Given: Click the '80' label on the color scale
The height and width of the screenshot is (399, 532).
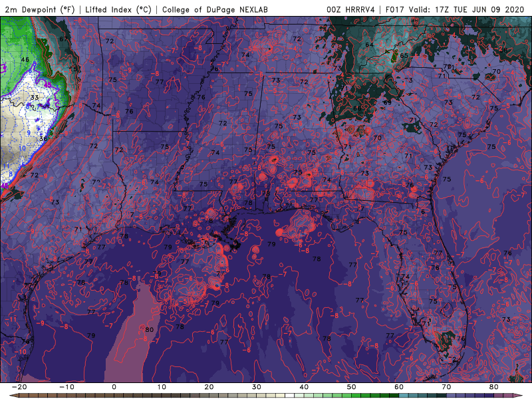Looking at the screenshot, I should point(494,387).
